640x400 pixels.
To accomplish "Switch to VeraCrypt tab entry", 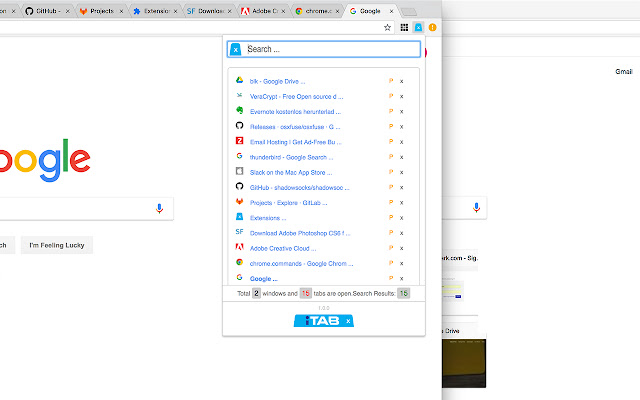I will click(296, 96).
